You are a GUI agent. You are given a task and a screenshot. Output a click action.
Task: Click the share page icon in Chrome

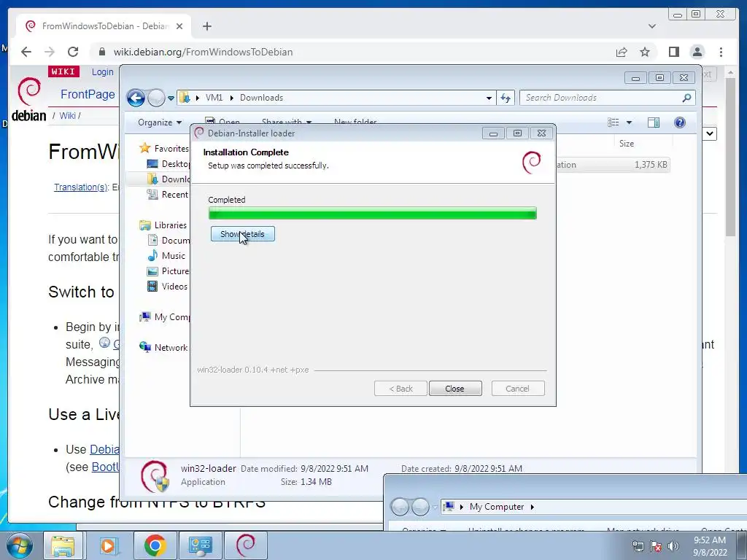pyautogui.click(x=622, y=52)
